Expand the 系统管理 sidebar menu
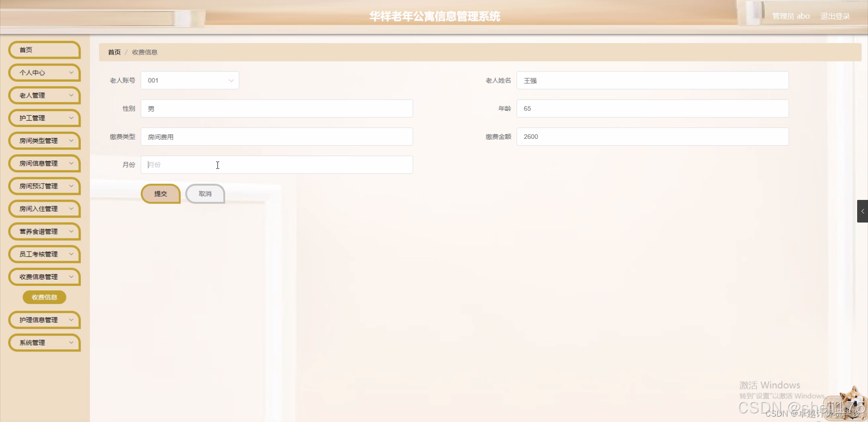868x422 pixels. point(44,343)
